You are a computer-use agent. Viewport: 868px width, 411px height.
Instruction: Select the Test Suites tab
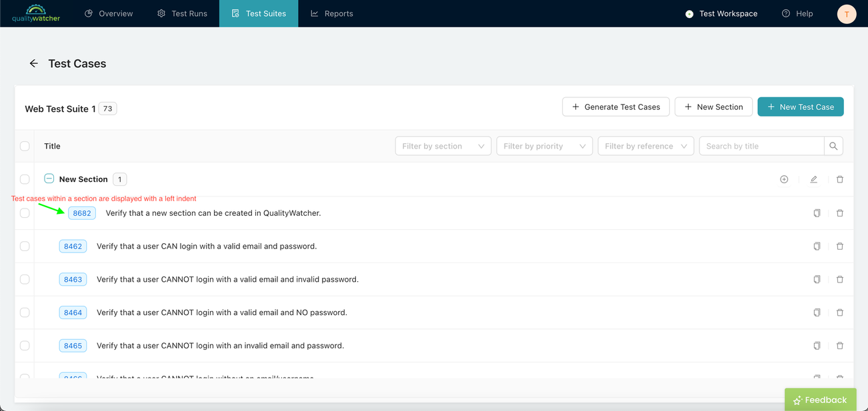pos(259,13)
